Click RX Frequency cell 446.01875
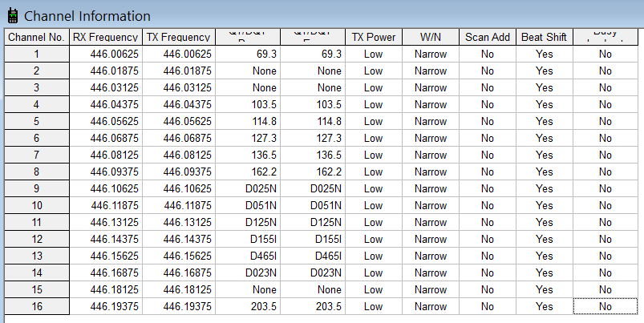The height and width of the screenshot is (323, 644). pos(106,71)
